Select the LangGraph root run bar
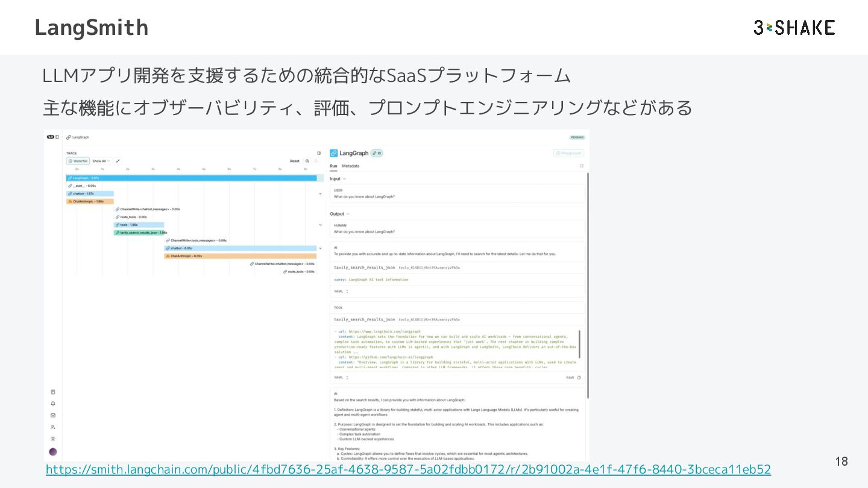Viewport: 868px width, 488px height. pyautogui.click(x=192, y=178)
